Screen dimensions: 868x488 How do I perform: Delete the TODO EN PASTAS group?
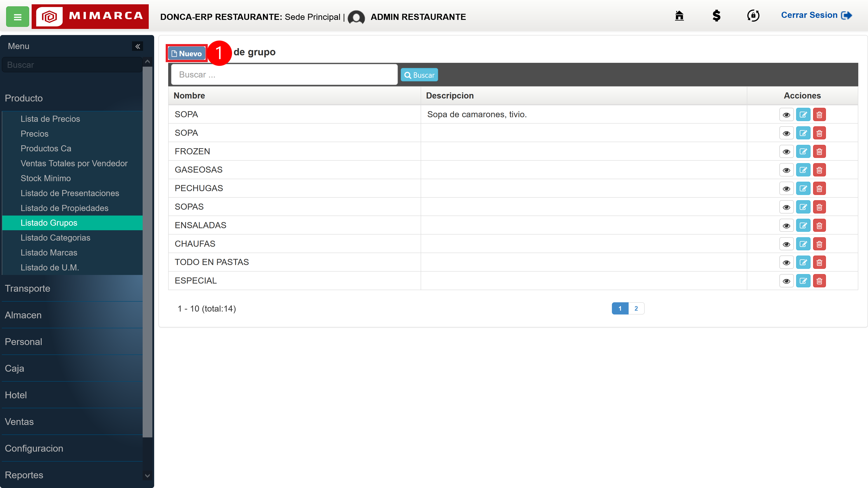tap(819, 263)
